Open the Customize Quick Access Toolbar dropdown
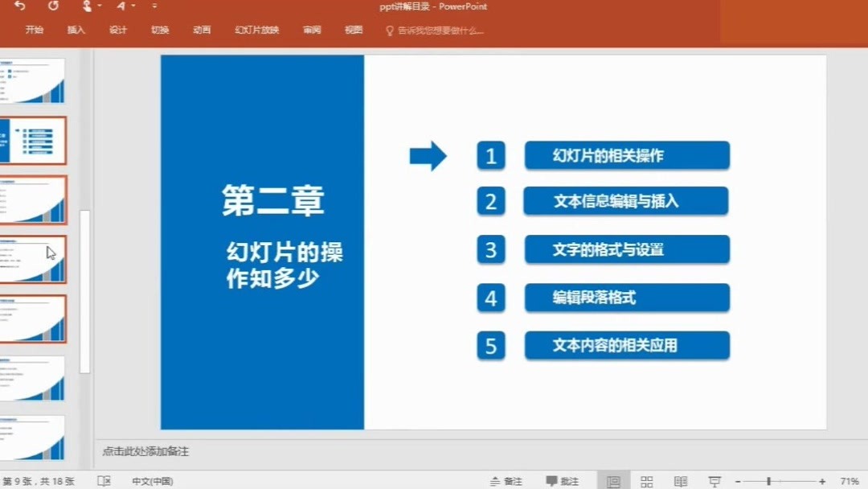The width and height of the screenshot is (868, 489). 154,6
